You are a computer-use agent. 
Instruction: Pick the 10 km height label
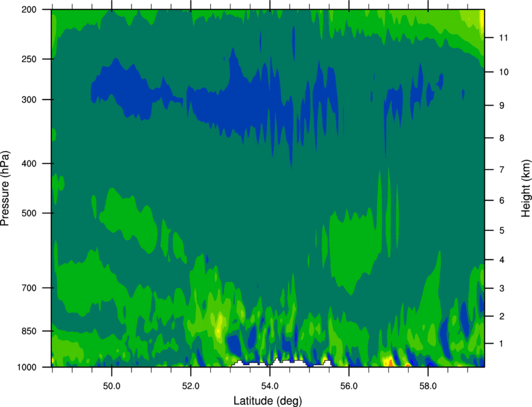tap(504, 72)
